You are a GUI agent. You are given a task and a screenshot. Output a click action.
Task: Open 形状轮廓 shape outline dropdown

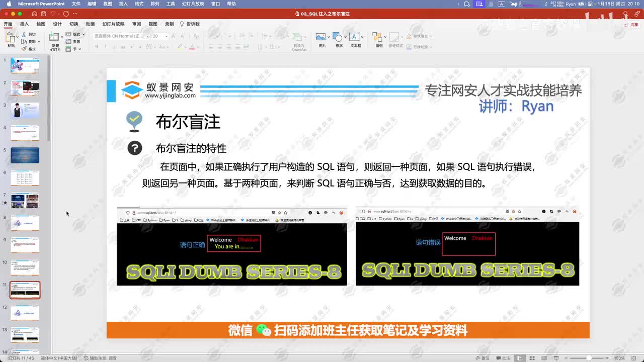418,47
